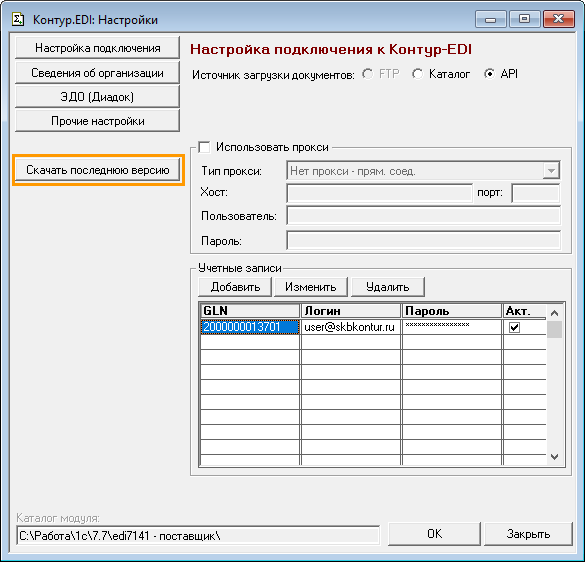Click Добавить to add an account

tap(235, 287)
